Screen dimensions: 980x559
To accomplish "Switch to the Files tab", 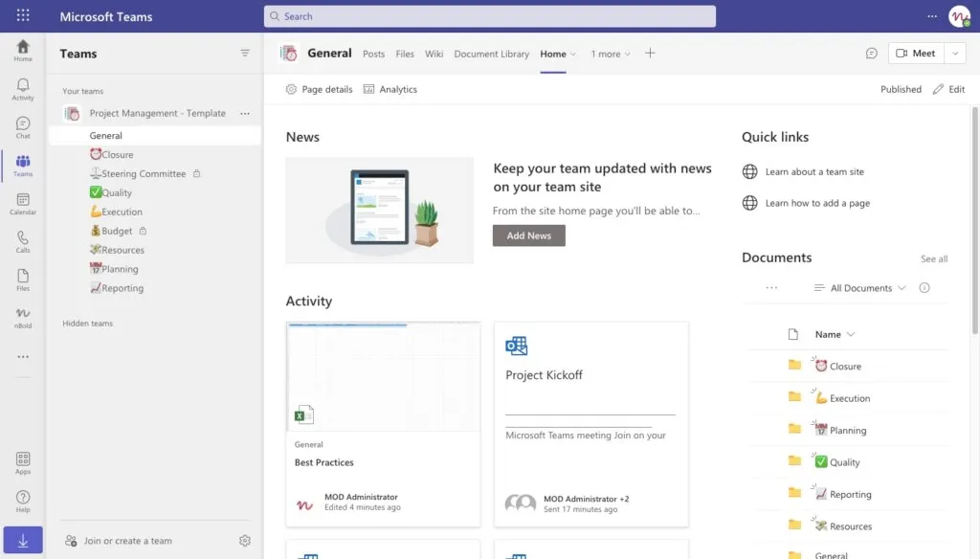I will (405, 54).
